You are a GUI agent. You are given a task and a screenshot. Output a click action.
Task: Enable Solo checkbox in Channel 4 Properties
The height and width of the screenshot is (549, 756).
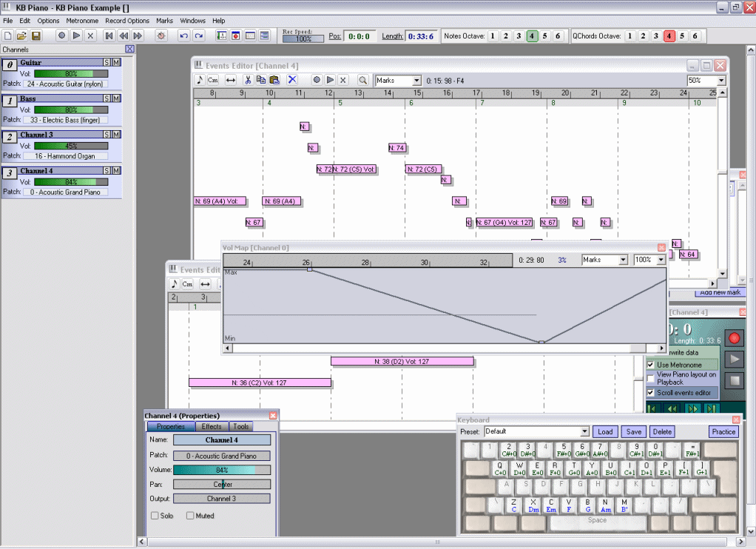click(155, 516)
